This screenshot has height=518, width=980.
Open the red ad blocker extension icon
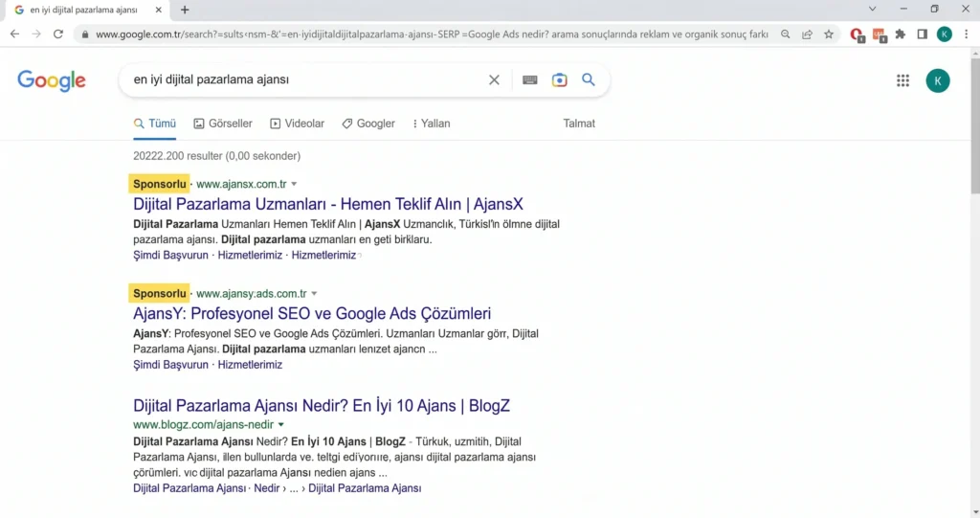pos(857,35)
